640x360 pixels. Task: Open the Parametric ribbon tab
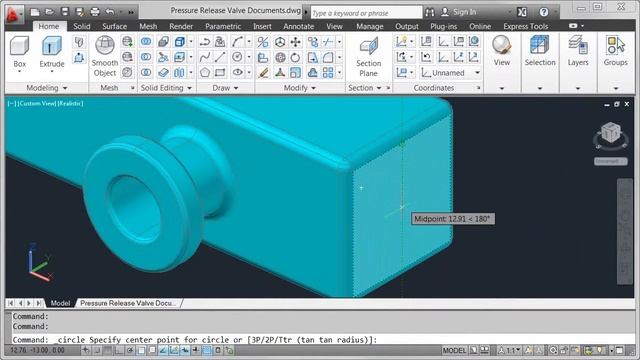tap(223, 26)
